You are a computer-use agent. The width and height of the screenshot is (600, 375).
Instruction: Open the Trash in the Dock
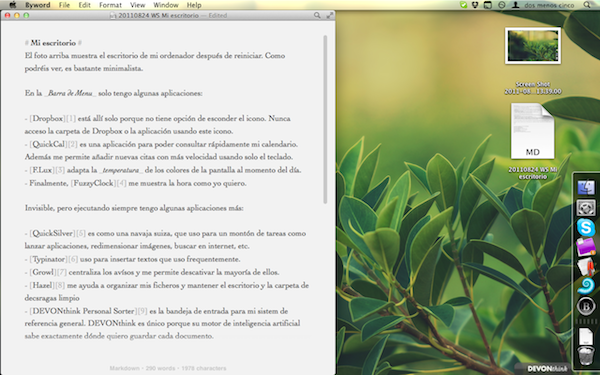point(585,355)
